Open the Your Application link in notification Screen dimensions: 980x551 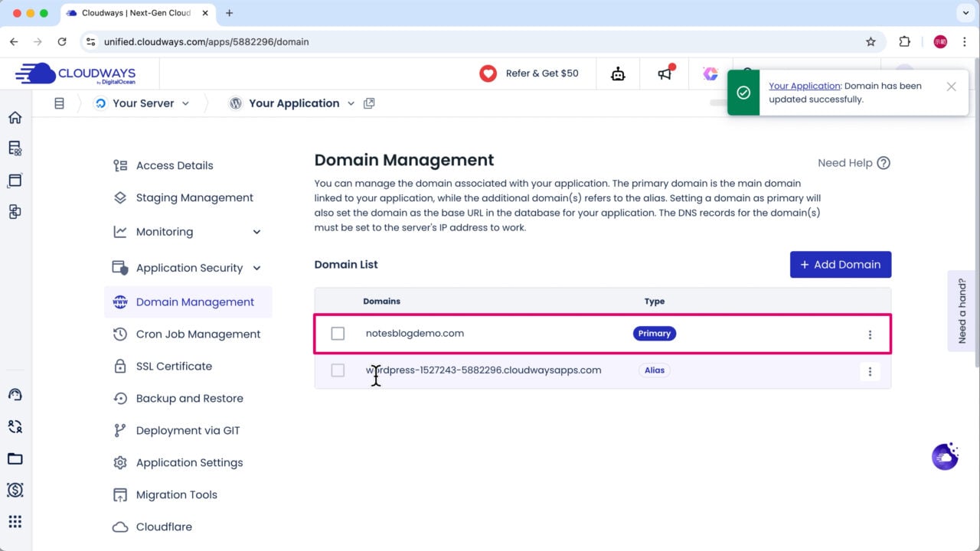[804, 86]
